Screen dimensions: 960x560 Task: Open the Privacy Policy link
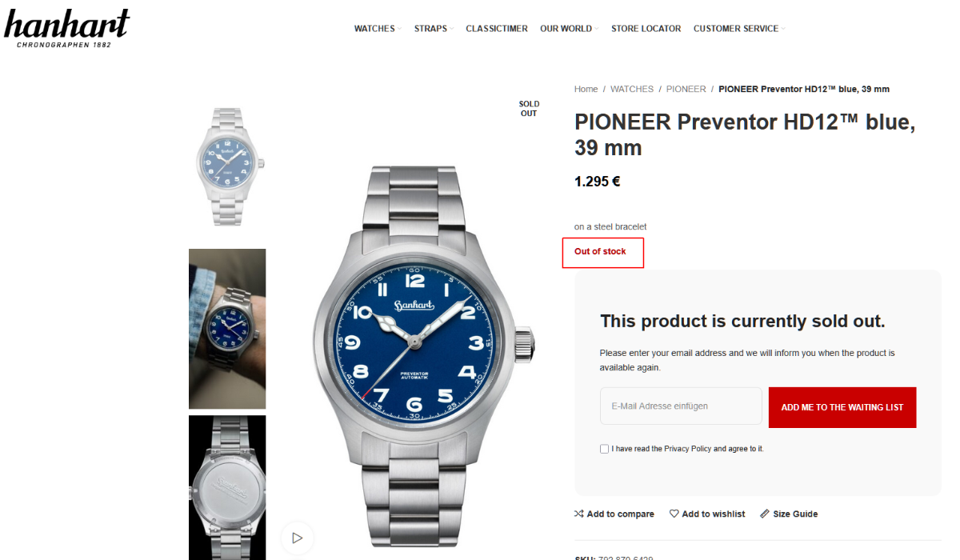pyautogui.click(x=687, y=449)
